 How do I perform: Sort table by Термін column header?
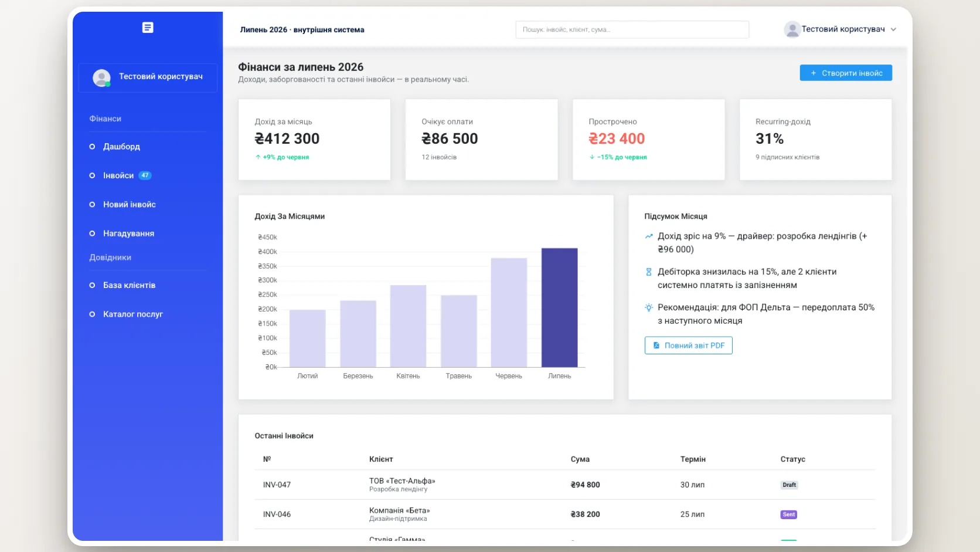(693, 459)
